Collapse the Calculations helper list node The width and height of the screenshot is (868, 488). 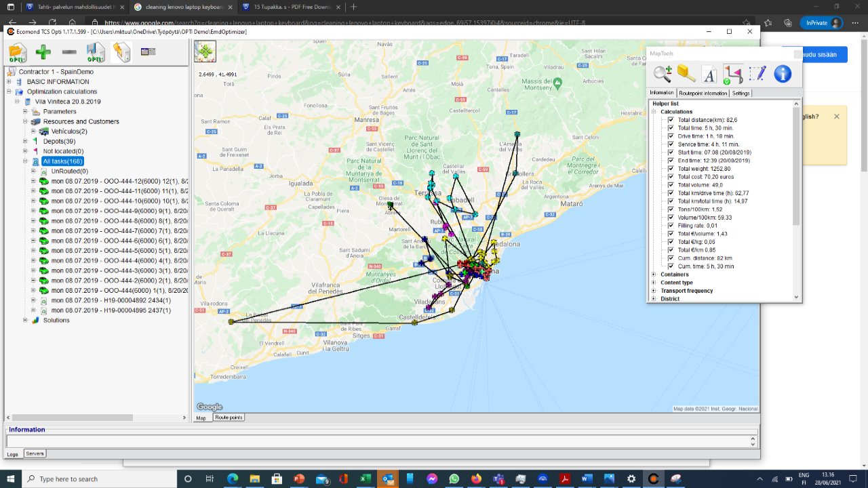(x=654, y=112)
